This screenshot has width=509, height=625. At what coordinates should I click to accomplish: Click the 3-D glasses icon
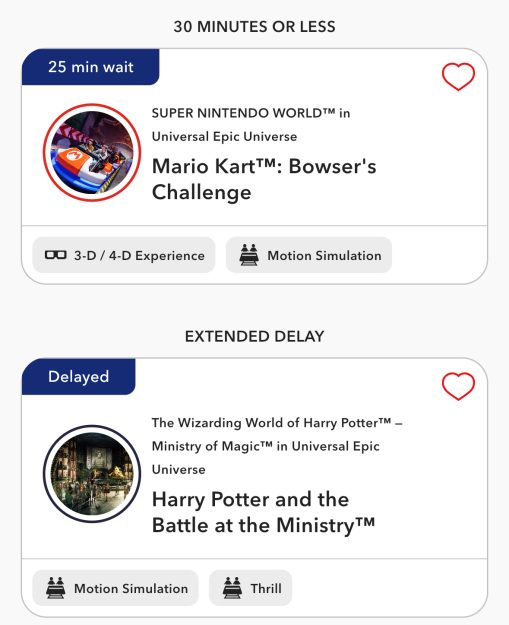[x=55, y=255]
